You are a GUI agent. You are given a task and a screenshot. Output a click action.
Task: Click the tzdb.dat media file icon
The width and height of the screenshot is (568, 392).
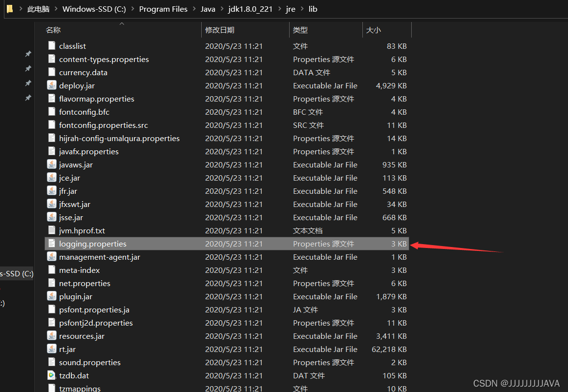52,375
